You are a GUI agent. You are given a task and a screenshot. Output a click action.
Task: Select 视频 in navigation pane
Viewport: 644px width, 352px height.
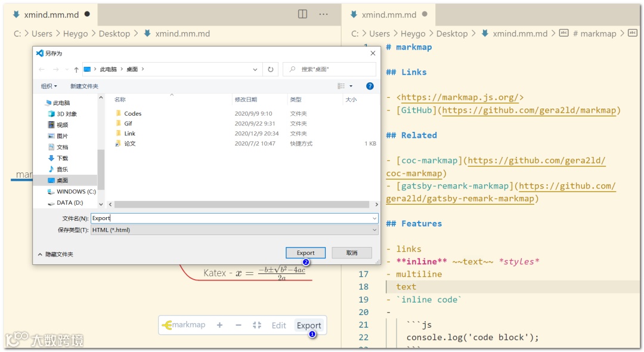(57, 125)
